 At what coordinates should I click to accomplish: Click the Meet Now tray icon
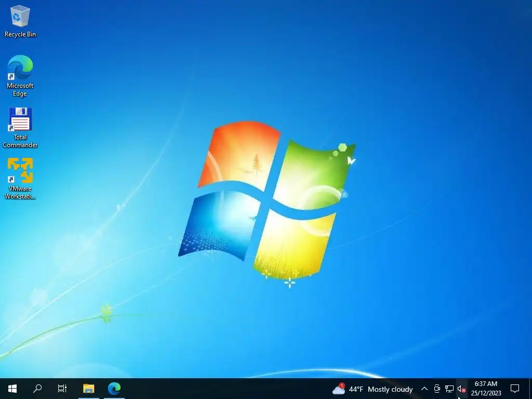[x=437, y=389]
